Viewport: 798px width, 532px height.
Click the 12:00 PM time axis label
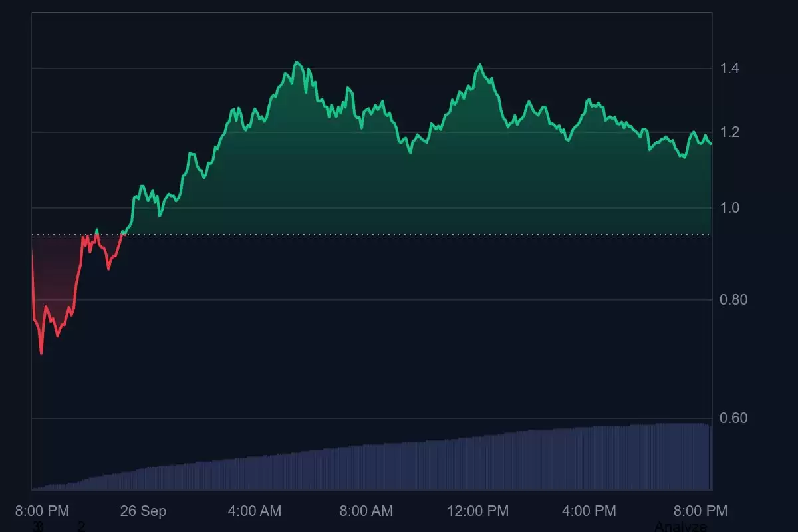point(477,511)
